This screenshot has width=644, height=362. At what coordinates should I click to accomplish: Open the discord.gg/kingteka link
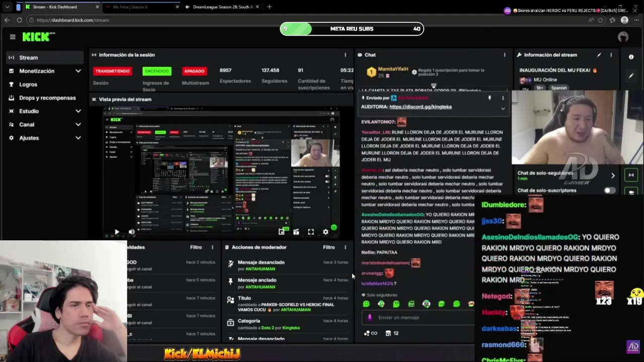[x=420, y=107]
